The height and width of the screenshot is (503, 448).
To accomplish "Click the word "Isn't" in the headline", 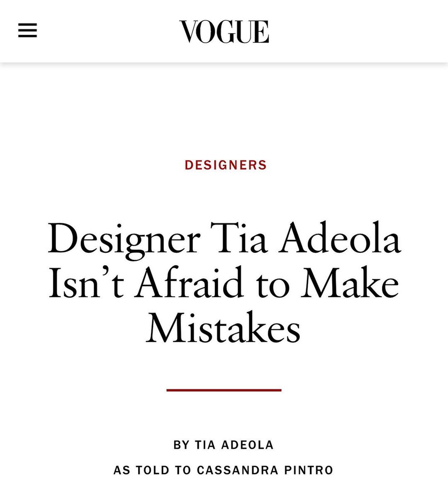I will click(x=86, y=284).
